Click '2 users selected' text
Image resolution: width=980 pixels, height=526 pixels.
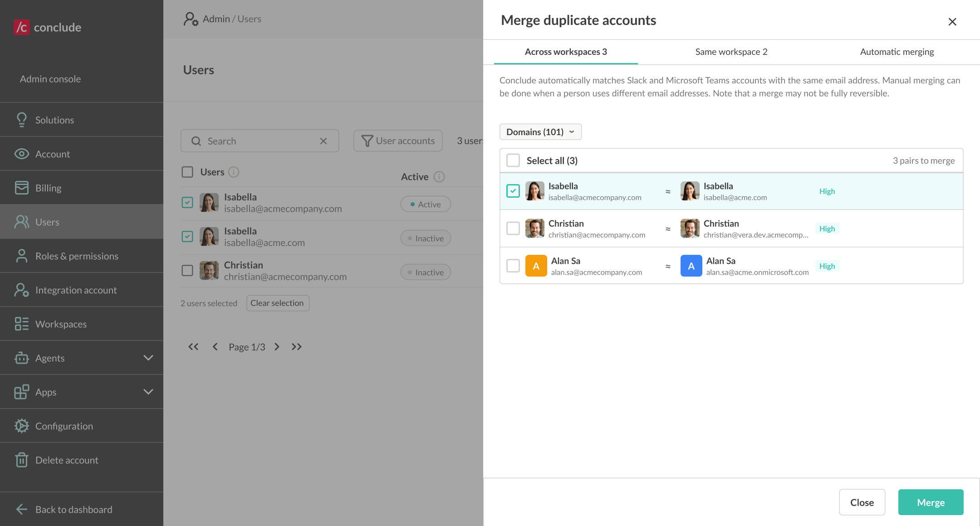[x=209, y=303]
